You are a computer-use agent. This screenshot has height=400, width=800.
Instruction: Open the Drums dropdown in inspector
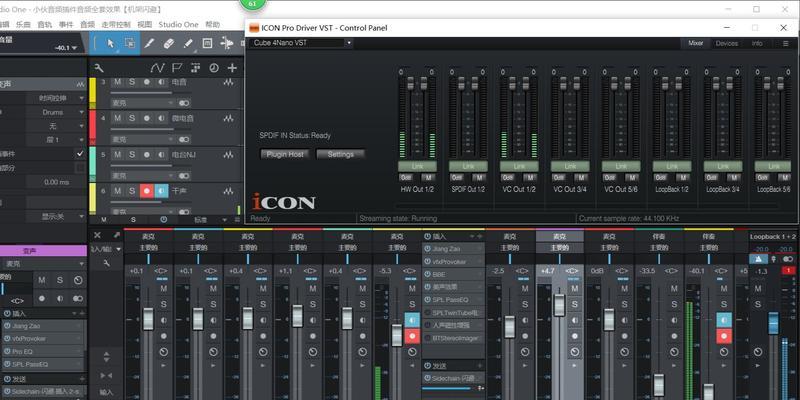(x=56, y=112)
